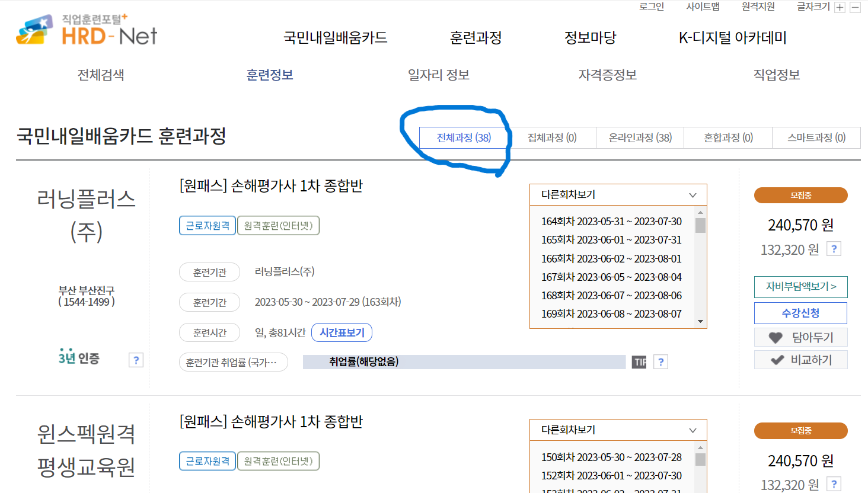
Task: Click heart icon on 담아두기
Action: pos(776,338)
